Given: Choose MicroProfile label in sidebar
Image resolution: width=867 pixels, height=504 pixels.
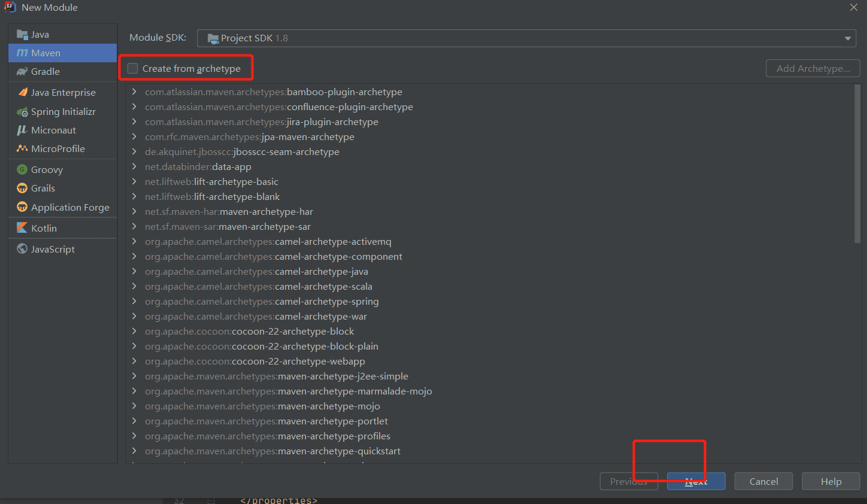Looking at the screenshot, I should click(x=58, y=149).
